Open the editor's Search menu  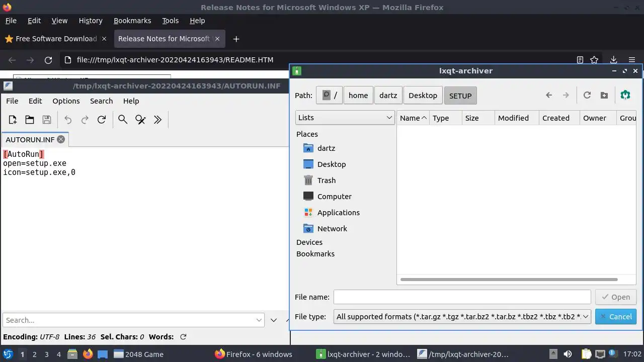coord(101,101)
